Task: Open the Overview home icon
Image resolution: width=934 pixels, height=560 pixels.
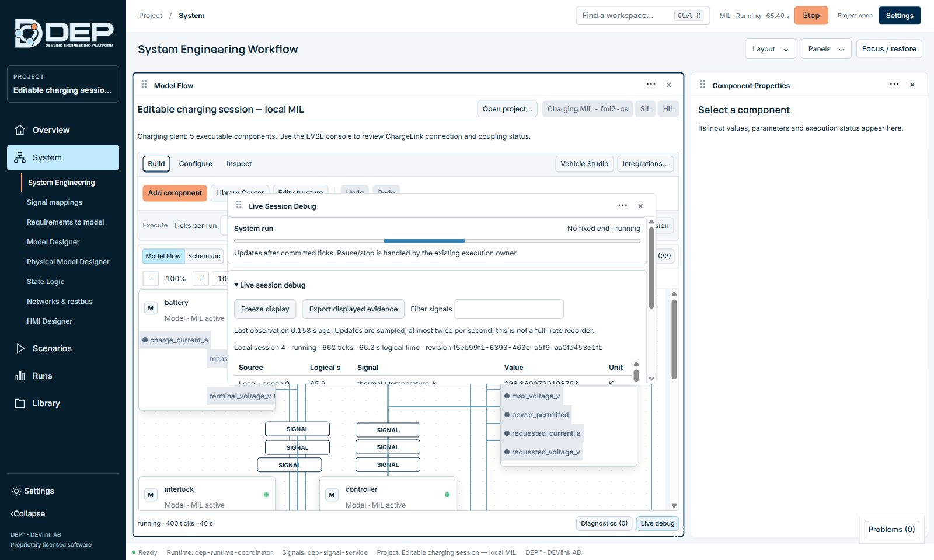Action: [x=20, y=130]
